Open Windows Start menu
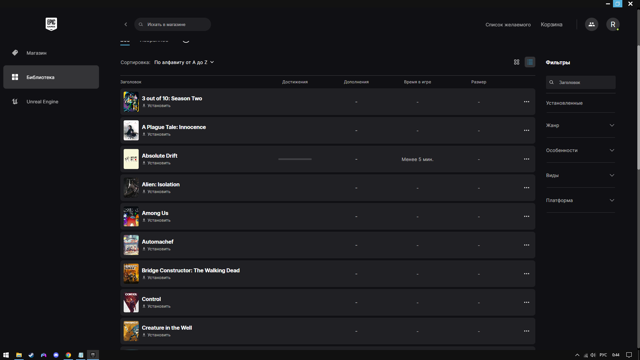 pos(6,355)
